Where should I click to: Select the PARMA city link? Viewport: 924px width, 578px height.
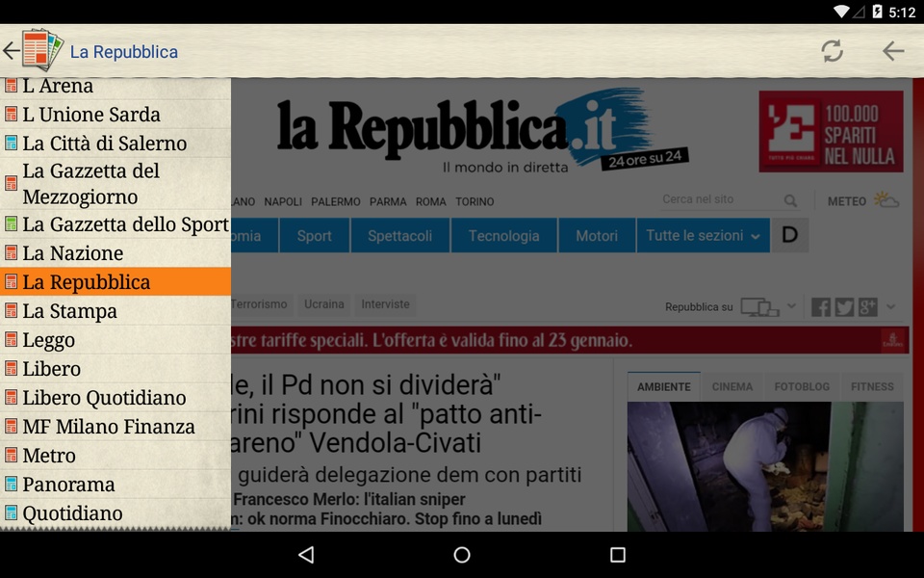(x=388, y=201)
